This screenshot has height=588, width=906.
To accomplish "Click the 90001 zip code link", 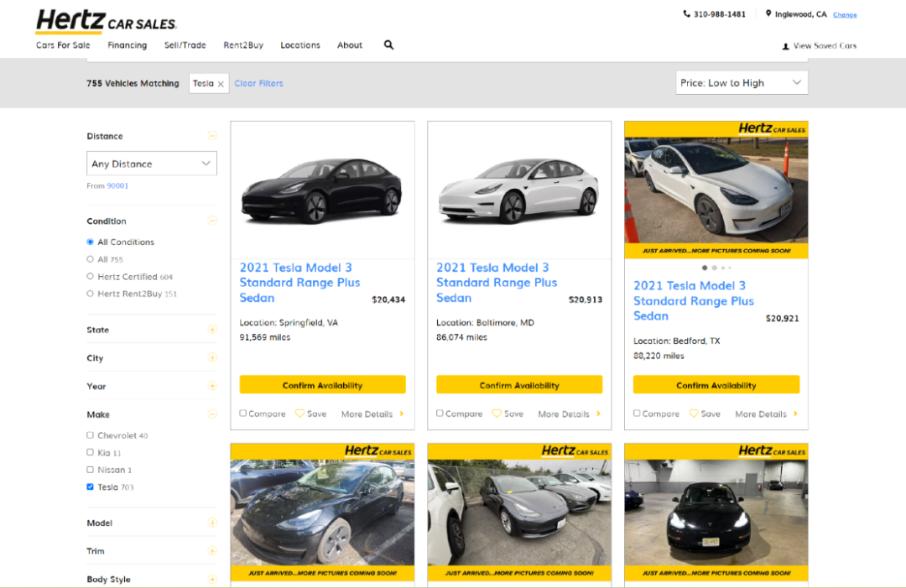I will click(117, 186).
